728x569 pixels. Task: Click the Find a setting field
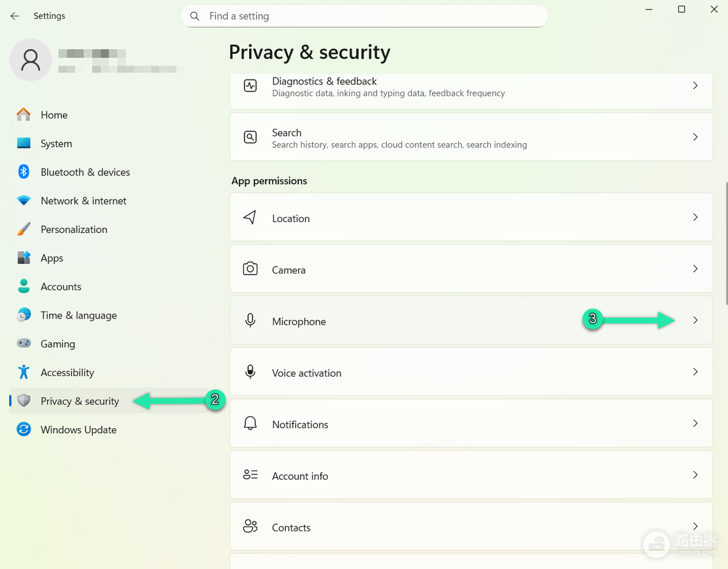point(365,16)
